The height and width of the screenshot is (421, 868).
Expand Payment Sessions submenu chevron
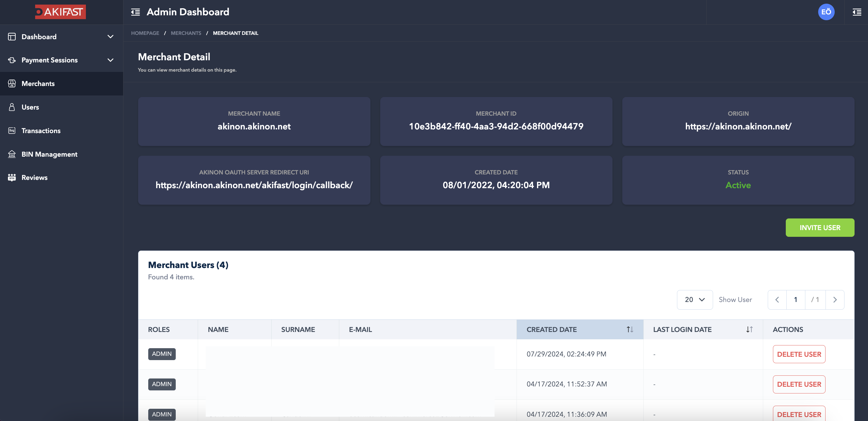point(110,60)
